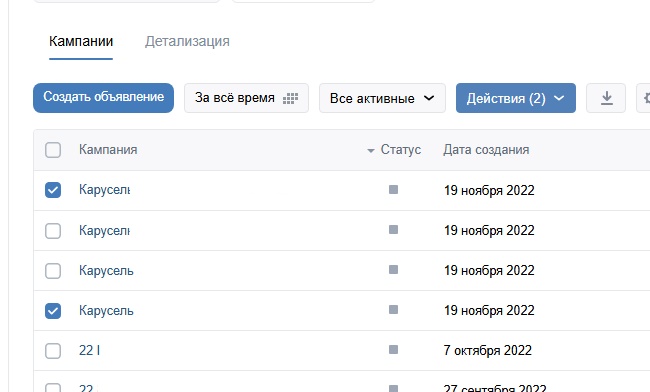
Task: Click 19 ноября 2022 in the first Карусель row
Action: coord(489,190)
